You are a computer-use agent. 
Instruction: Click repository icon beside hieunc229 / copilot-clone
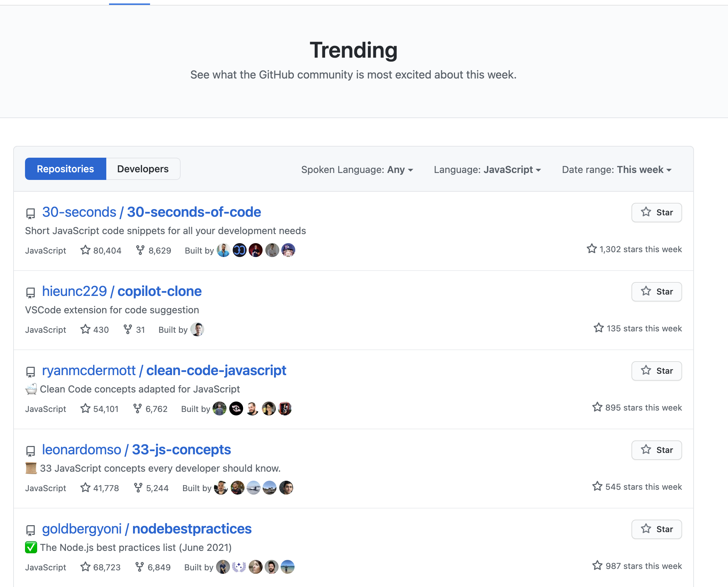point(31,292)
